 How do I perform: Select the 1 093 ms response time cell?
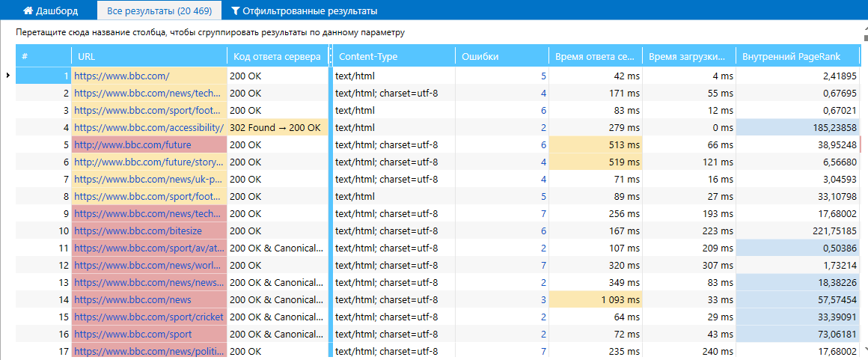[596, 299]
